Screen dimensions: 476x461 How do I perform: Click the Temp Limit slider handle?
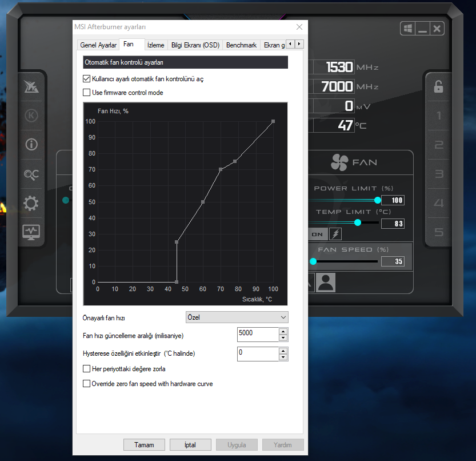click(358, 222)
